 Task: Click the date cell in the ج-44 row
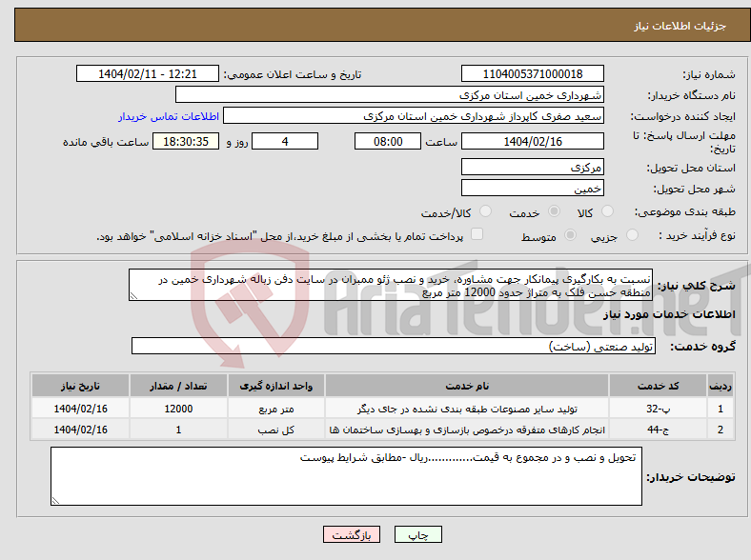point(80,430)
